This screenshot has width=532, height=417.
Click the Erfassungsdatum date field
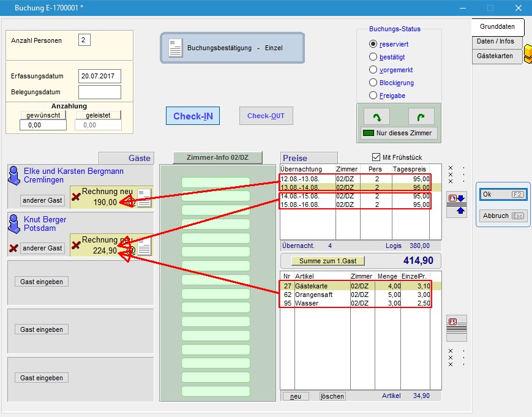99,77
